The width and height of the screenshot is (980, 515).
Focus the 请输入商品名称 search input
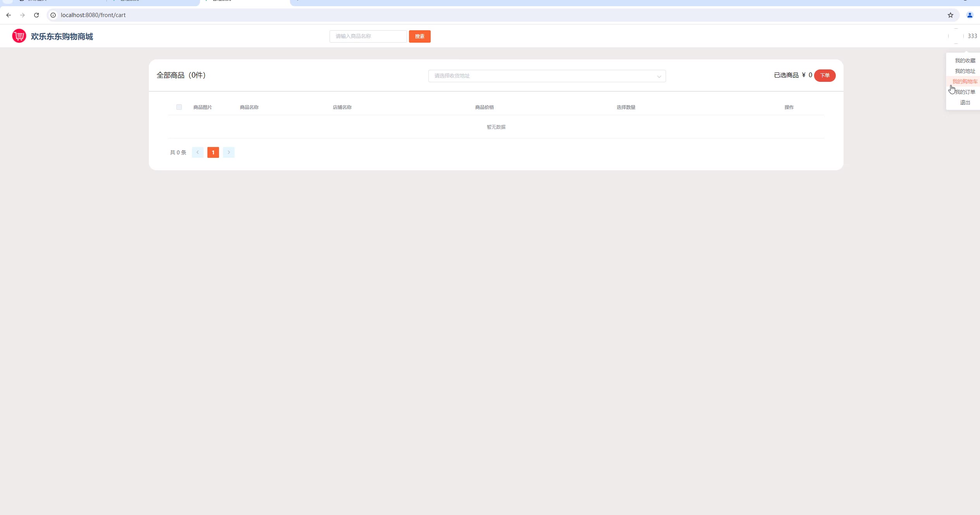pos(368,36)
